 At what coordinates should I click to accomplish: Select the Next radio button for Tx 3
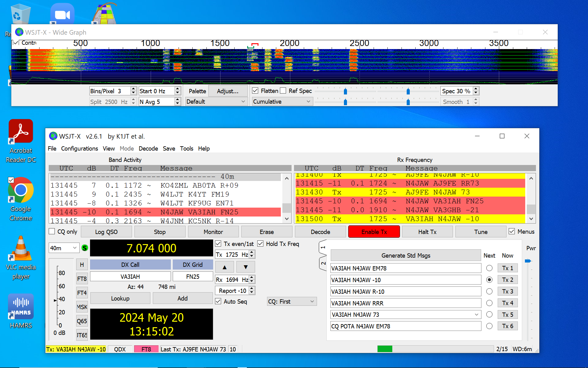[489, 291]
